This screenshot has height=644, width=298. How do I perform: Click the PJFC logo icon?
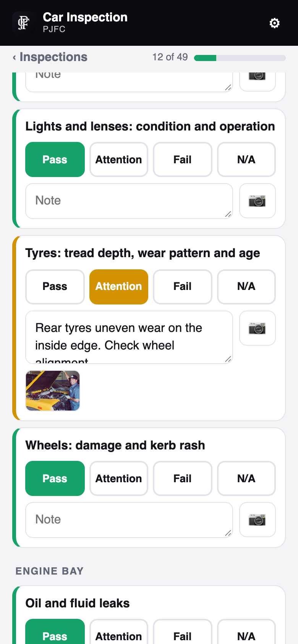point(23,23)
